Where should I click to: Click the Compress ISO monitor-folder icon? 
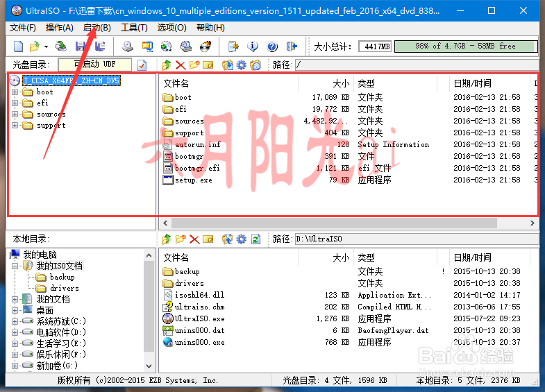click(x=147, y=46)
